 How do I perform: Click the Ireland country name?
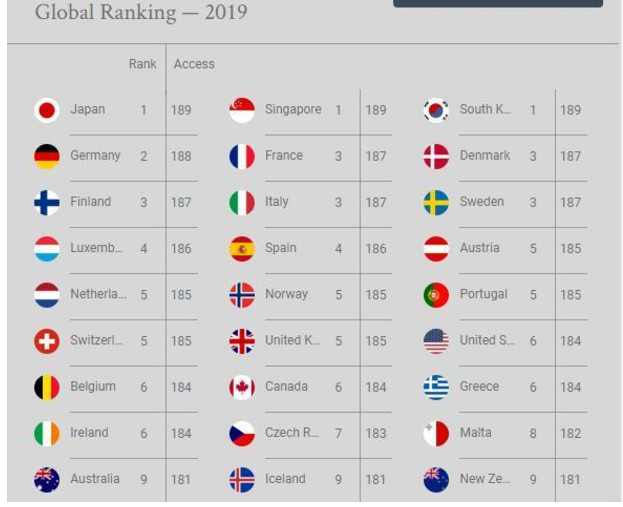coord(89,433)
